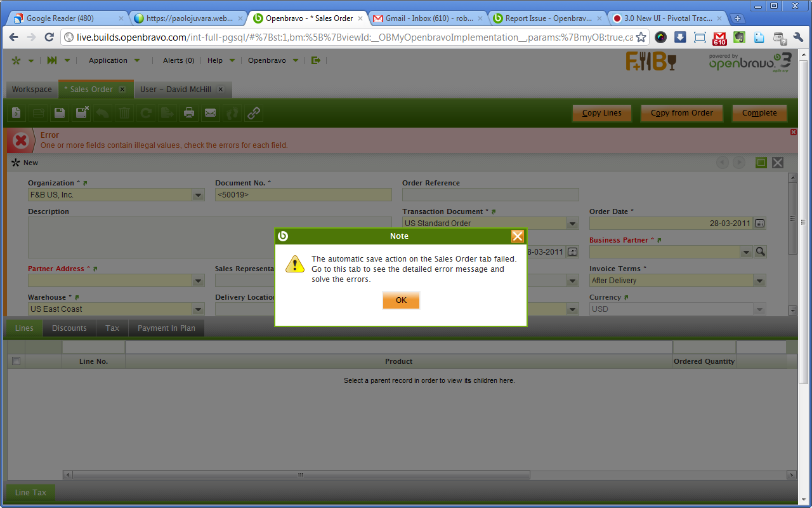The width and height of the screenshot is (812, 508).
Task: Click the audit trail footprints icon
Action: pos(232,113)
